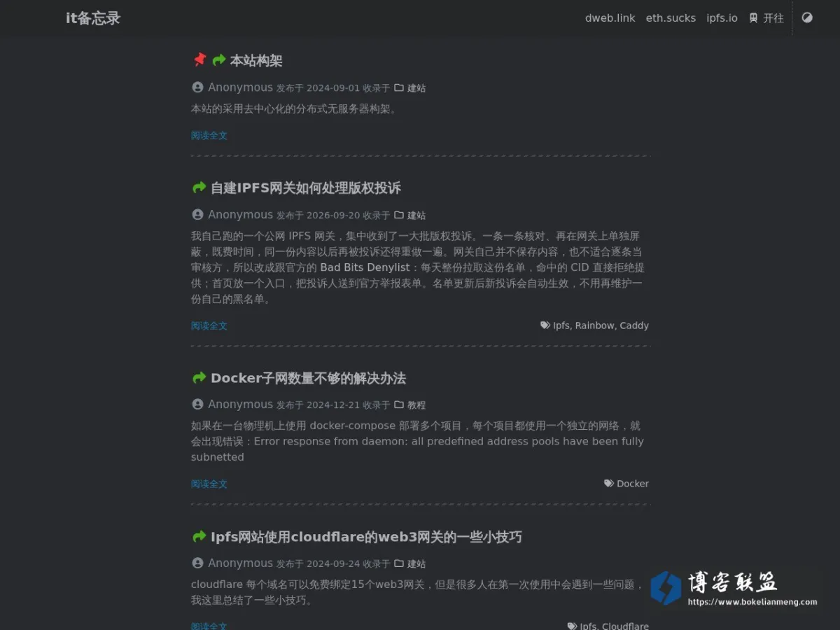This screenshot has width=840, height=630.
Task: Click Bad Bits Denylist text in summary
Action: point(365,267)
